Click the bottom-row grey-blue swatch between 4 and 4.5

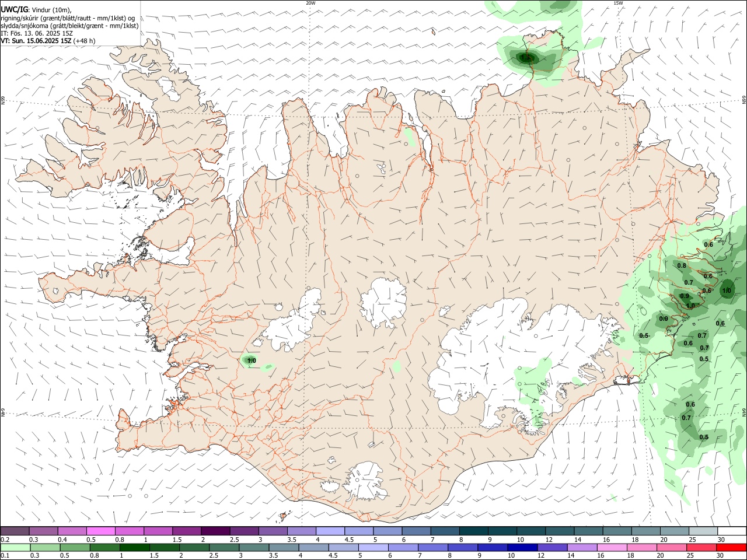[x=313, y=547]
